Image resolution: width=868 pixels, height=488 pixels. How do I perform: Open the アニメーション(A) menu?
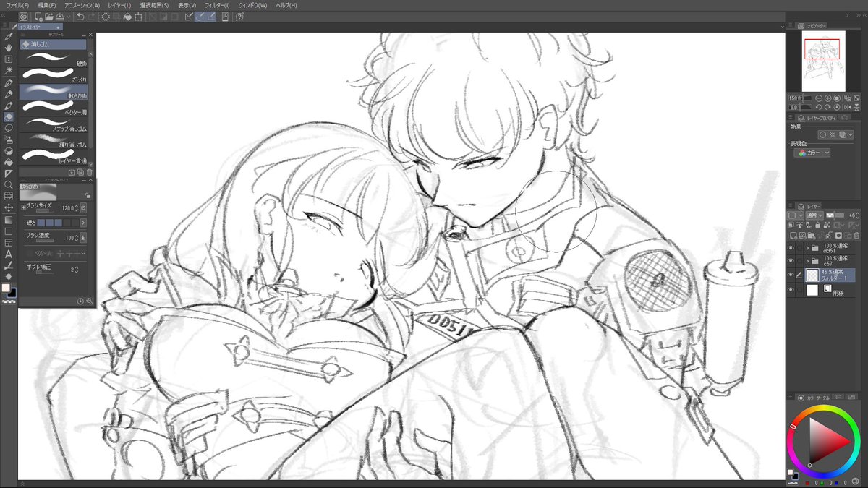(82, 5)
